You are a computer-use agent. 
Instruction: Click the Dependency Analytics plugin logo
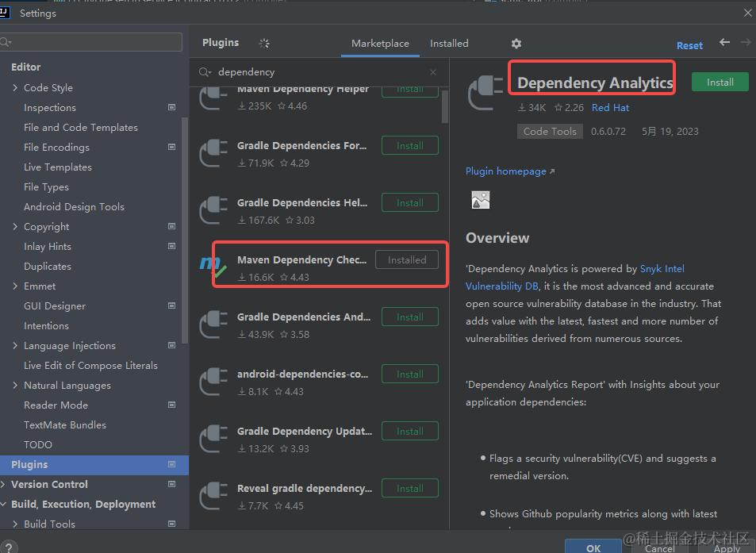click(x=485, y=93)
